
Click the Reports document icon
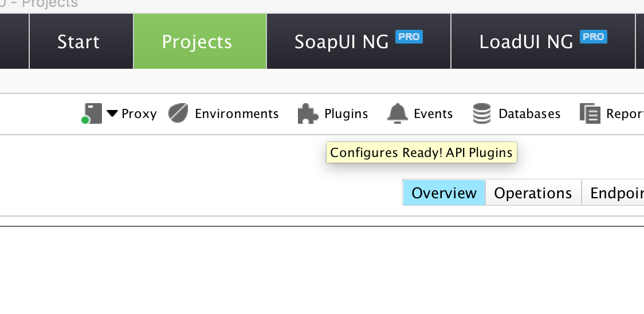[x=590, y=113]
